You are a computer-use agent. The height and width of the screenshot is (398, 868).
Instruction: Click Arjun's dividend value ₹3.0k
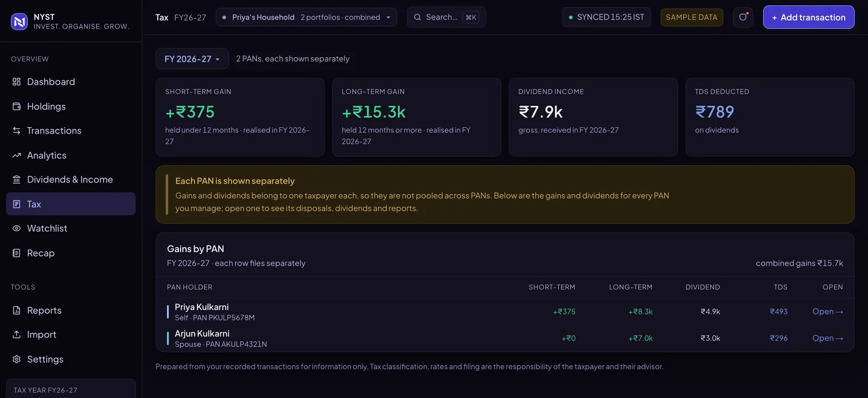point(710,338)
